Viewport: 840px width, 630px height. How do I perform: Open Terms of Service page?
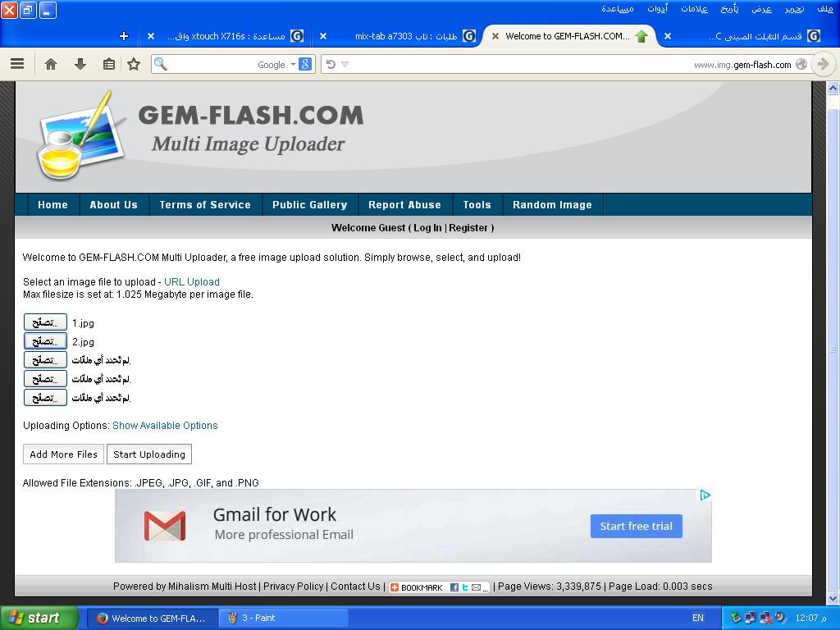coord(205,204)
